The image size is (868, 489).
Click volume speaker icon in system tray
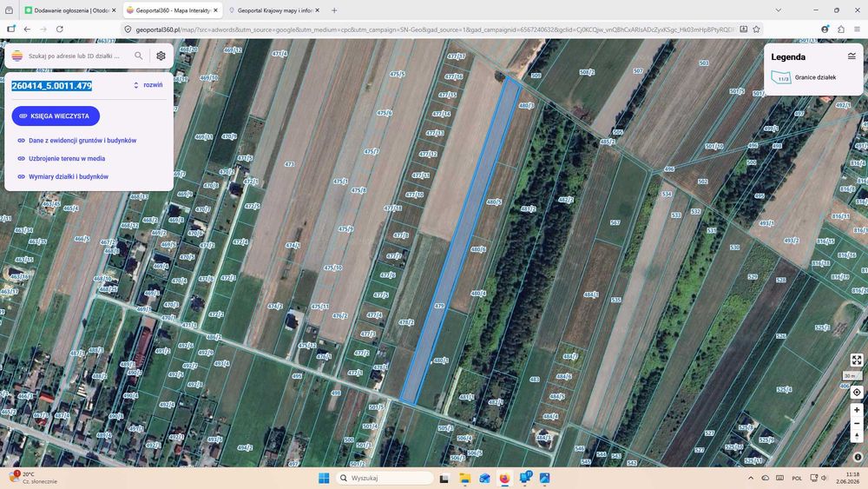click(x=824, y=478)
